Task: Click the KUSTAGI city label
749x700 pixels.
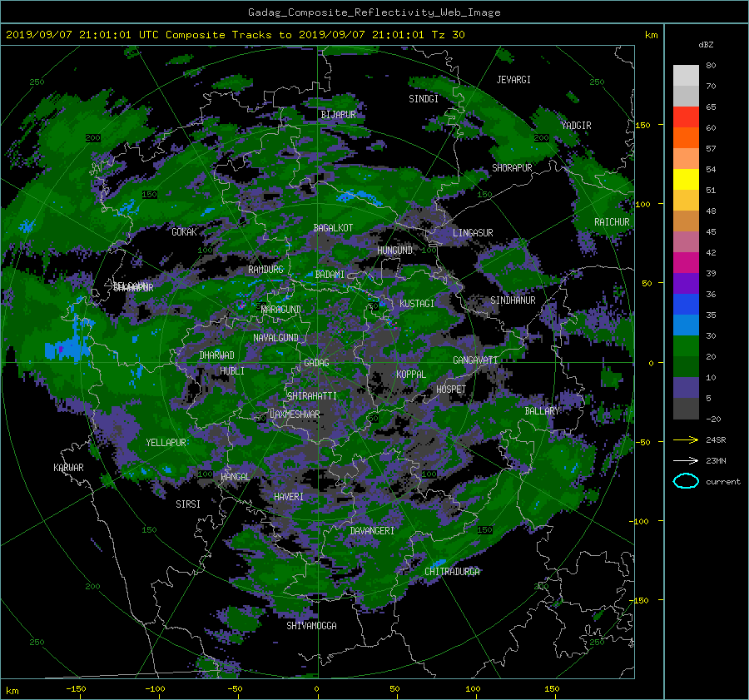Action: coord(417,304)
